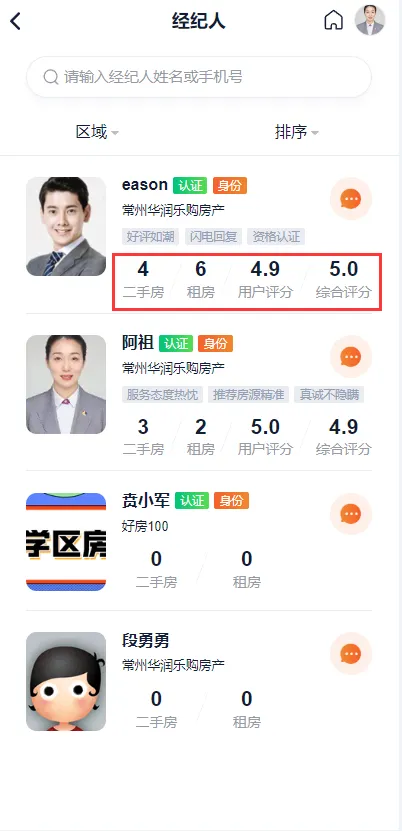This screenshot has height=831, width=402.
Task: Open the user profile avatar at top right
Action: (x=370, y=20)
